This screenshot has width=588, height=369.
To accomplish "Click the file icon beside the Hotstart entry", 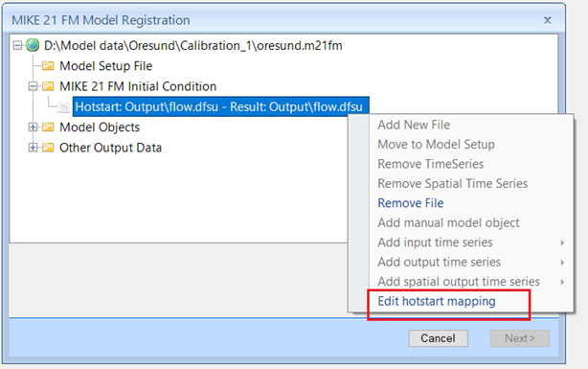I will [64, 107].
